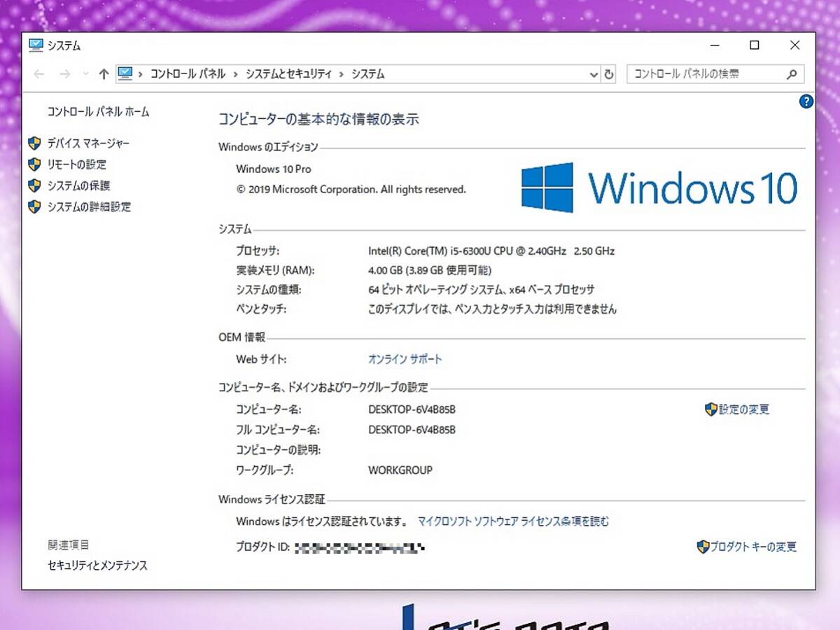Click shield icon beside デバイス マネージャー
The width and height of the screenshot is (840, 630).
point(34,143)
